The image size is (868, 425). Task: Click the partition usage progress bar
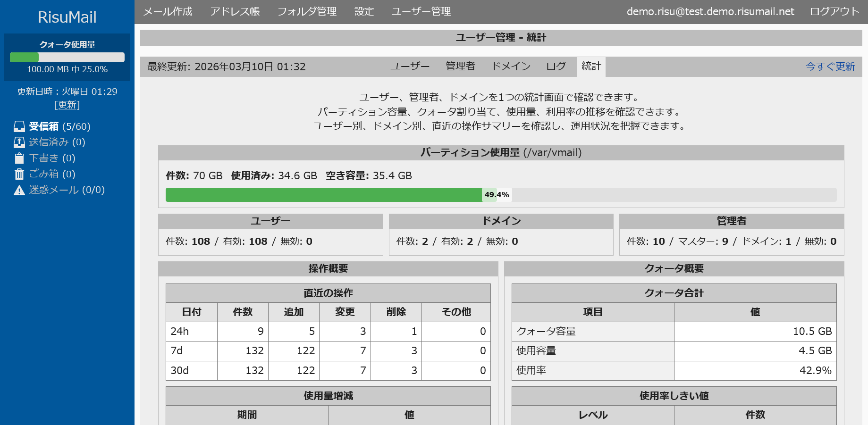(501, 195)
